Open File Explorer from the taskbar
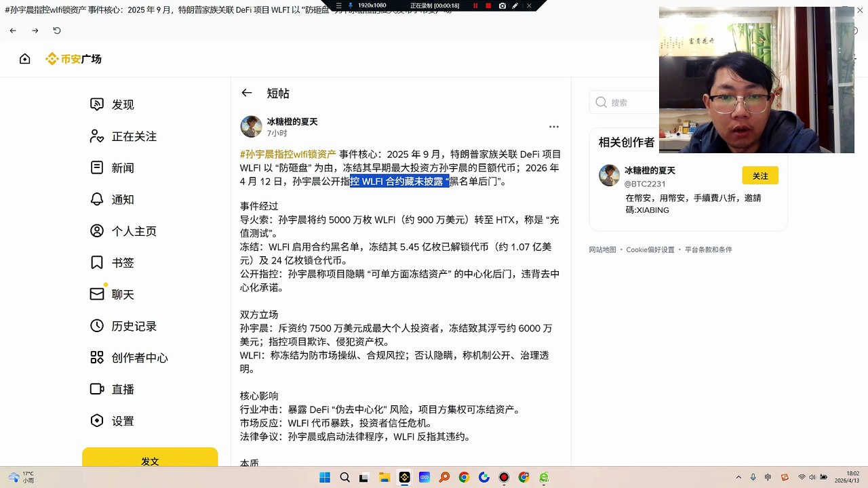 pyautogui.click(x=384, y=477)
